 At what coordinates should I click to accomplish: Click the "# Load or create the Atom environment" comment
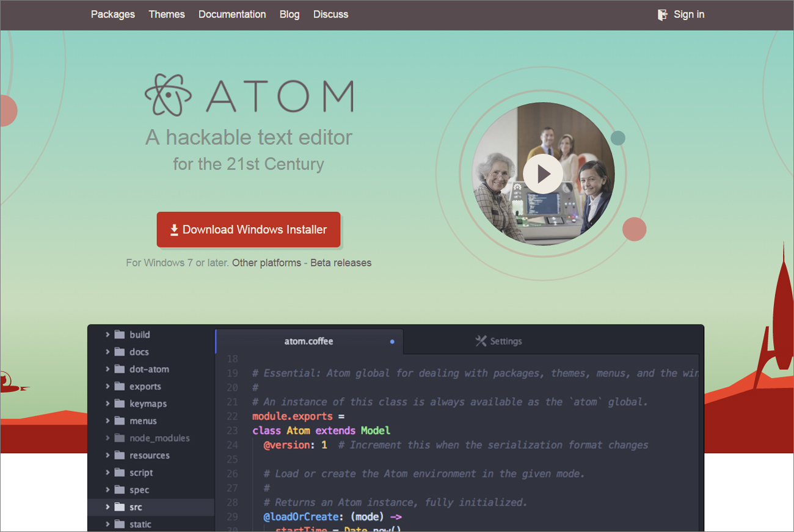424,474
